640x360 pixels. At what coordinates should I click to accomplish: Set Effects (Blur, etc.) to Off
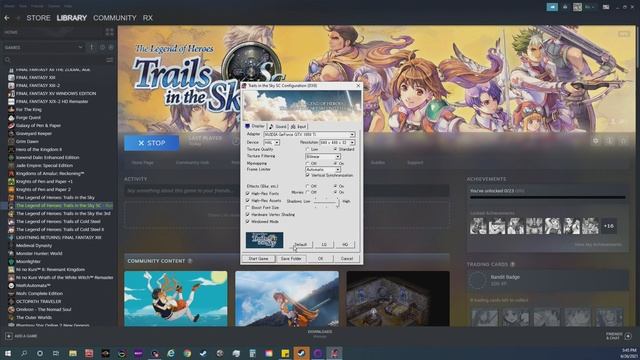(x=311, y=186)
